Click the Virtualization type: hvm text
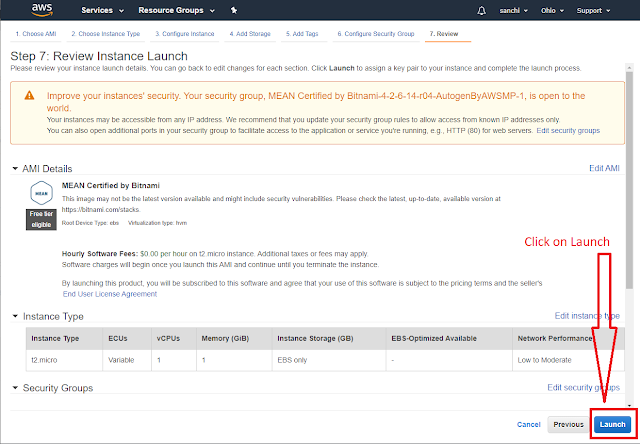 point(158,223)
